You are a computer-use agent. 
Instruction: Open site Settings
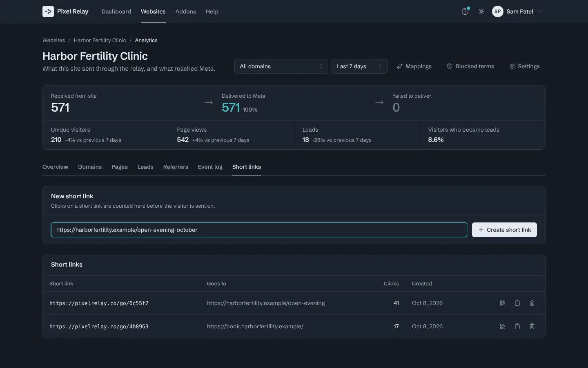tap(524, 66)
